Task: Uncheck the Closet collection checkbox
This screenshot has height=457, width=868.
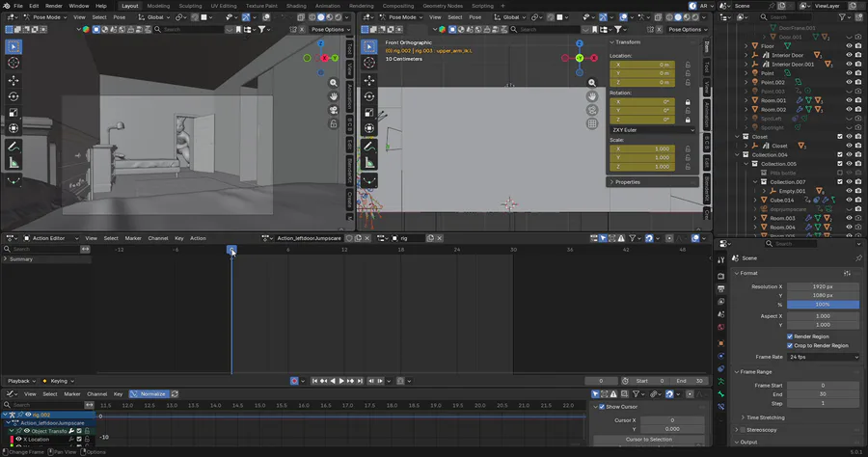Action: click(840, 137)
